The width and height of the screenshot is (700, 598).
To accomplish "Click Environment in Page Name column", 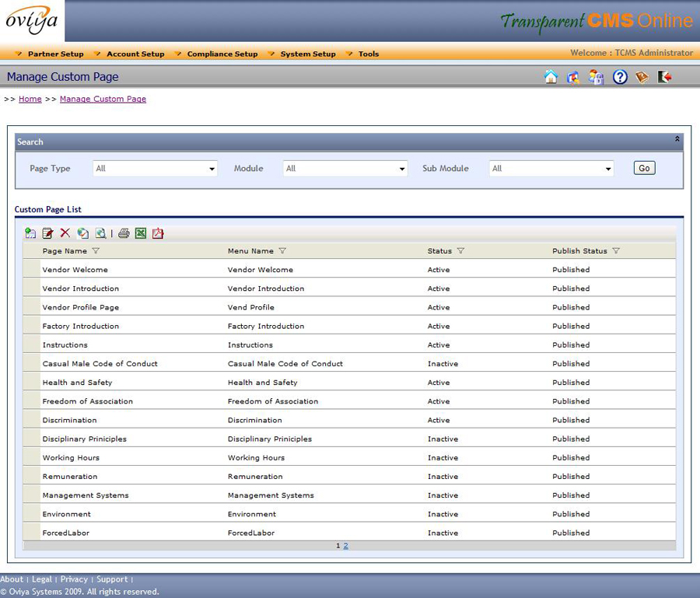I will pos(67,514).
